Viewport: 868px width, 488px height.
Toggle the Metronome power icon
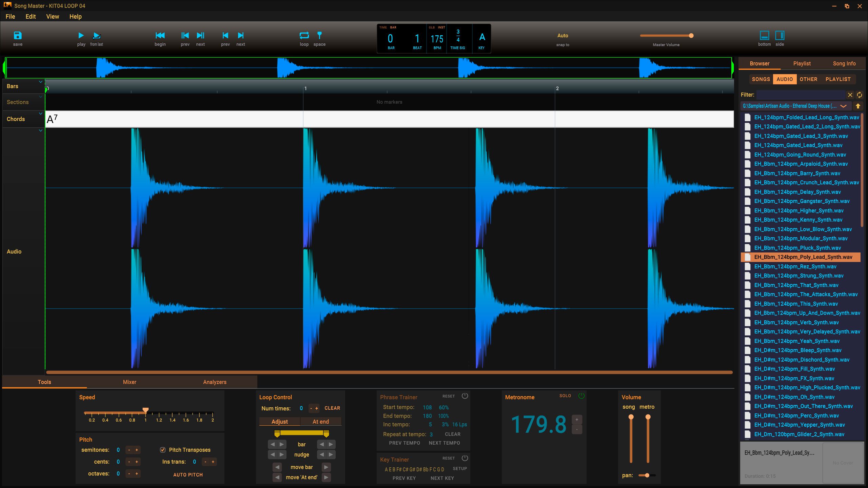point(581,396)
